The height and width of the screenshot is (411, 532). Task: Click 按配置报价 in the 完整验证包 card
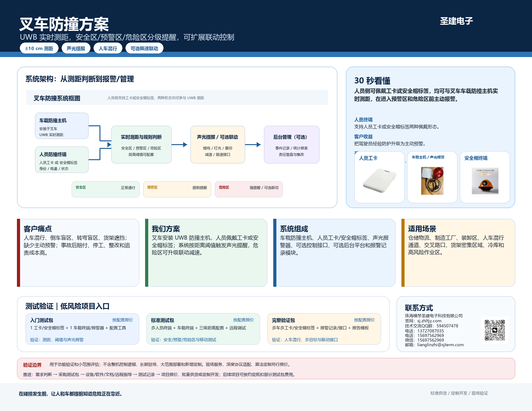click(x=364, y=320)
